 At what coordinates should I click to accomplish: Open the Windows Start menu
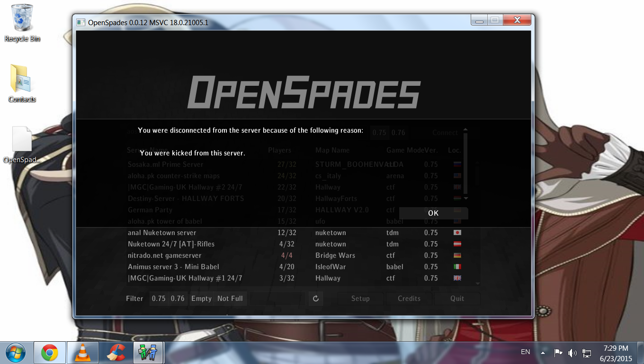point(17,353)
